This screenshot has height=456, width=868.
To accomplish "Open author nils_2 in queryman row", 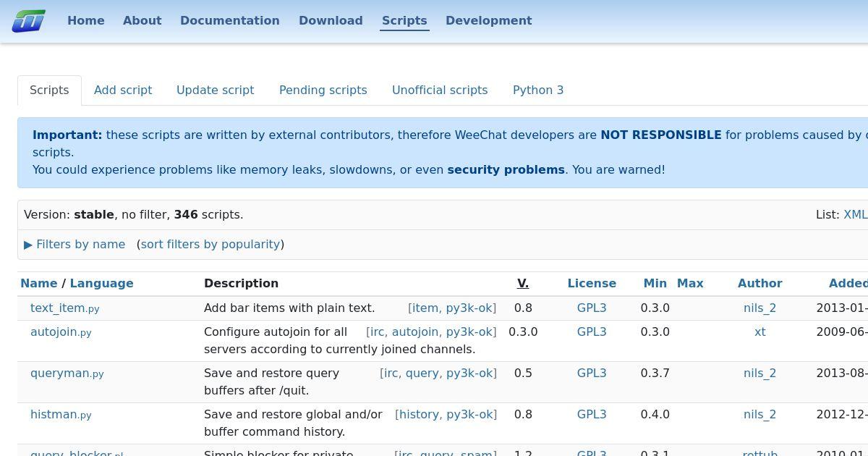I will (759, 373).
